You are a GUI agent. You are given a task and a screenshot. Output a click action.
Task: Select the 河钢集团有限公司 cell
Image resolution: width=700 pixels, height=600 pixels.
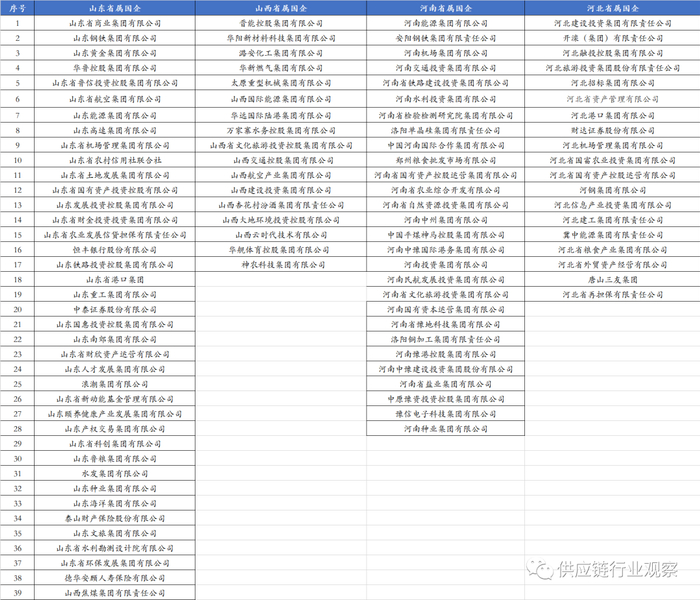[612, 190]
